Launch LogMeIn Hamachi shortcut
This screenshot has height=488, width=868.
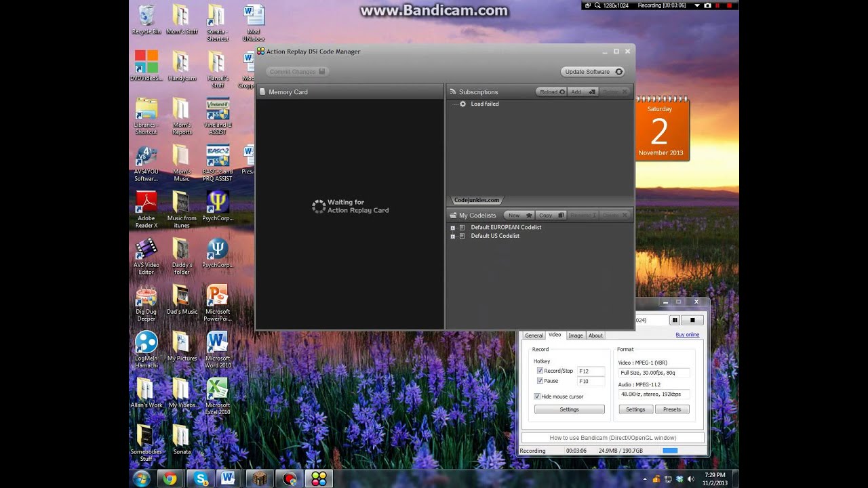click(146, 350)
